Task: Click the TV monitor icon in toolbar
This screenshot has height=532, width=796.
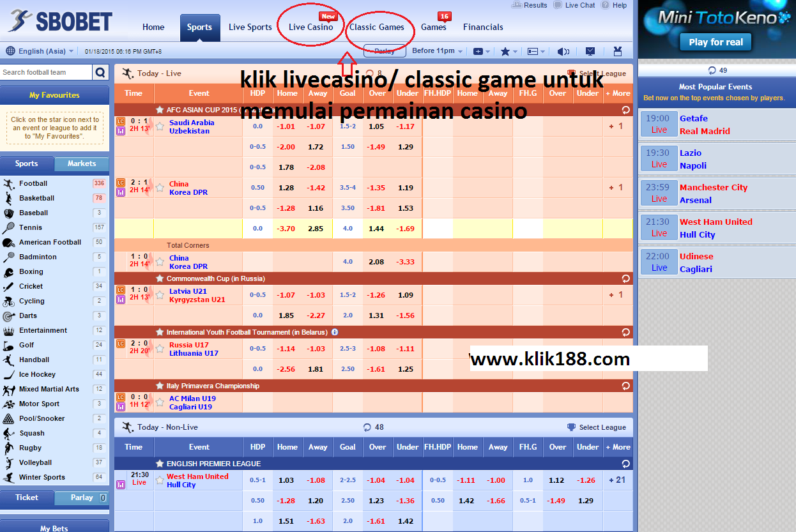Action: [x=590, y=52]
